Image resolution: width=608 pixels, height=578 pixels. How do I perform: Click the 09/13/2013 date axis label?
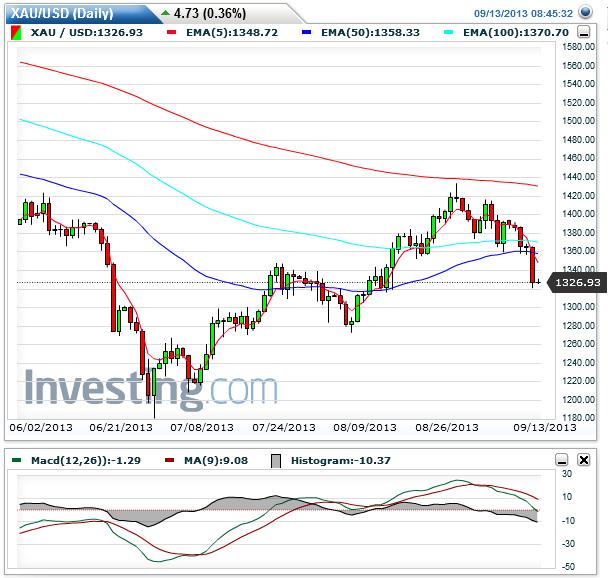pyautogui.click(x=545, y=428)
